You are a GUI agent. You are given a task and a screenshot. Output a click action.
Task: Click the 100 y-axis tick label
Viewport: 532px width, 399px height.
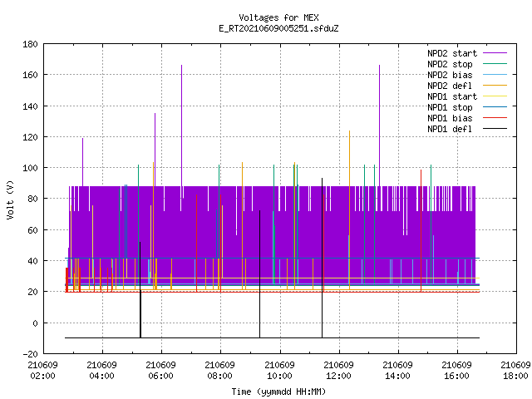pos(30,168)
